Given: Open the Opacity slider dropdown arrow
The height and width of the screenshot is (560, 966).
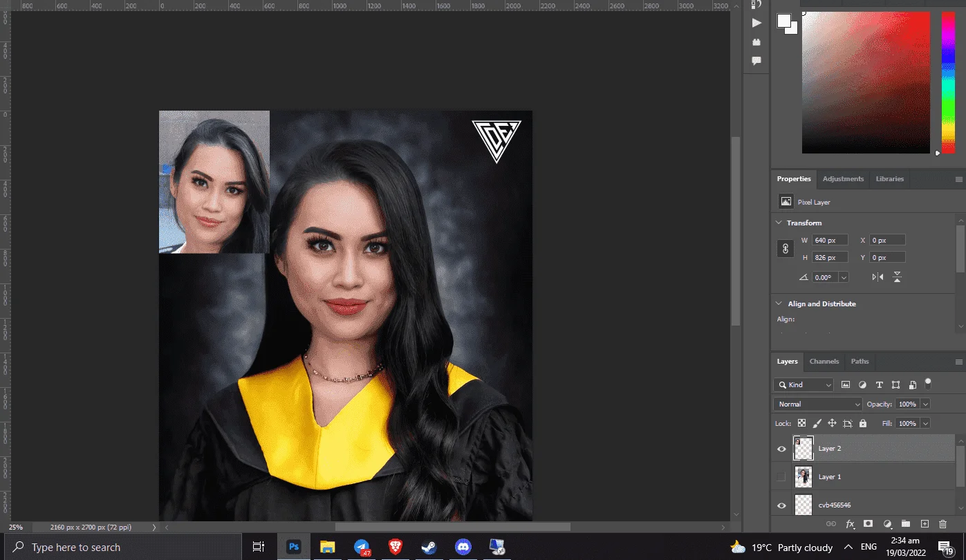Looking at the screenshot, I should point(925,404).
